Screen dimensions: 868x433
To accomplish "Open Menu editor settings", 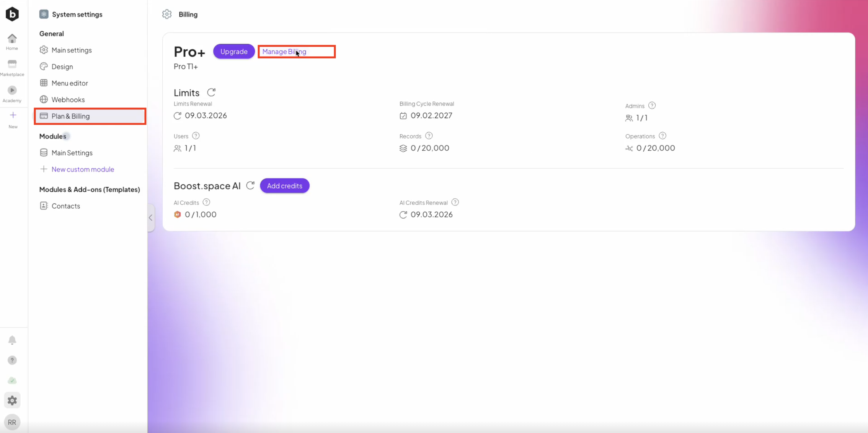I will pyautogui.click(x=70, y=83).
